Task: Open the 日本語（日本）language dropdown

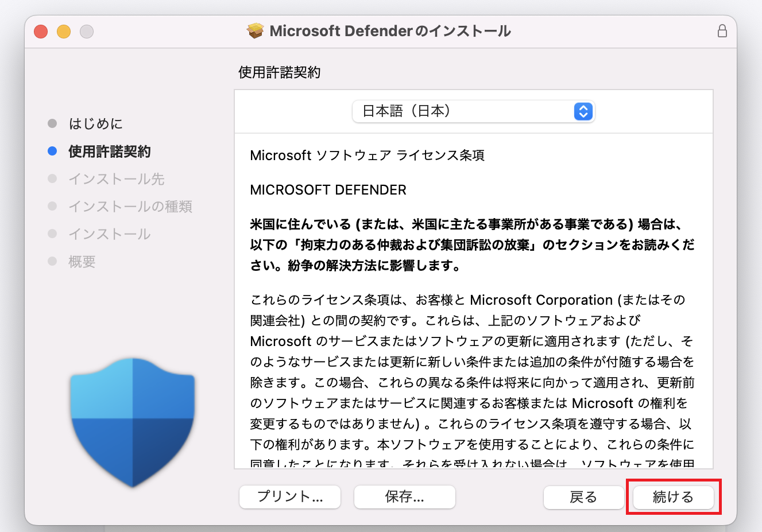Action: click(474, 111)
